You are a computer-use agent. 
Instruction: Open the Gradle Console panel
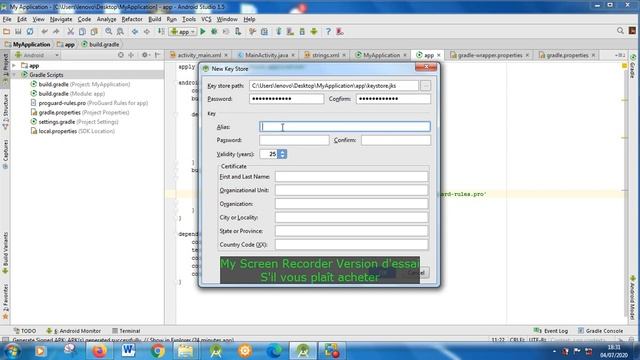600,331
